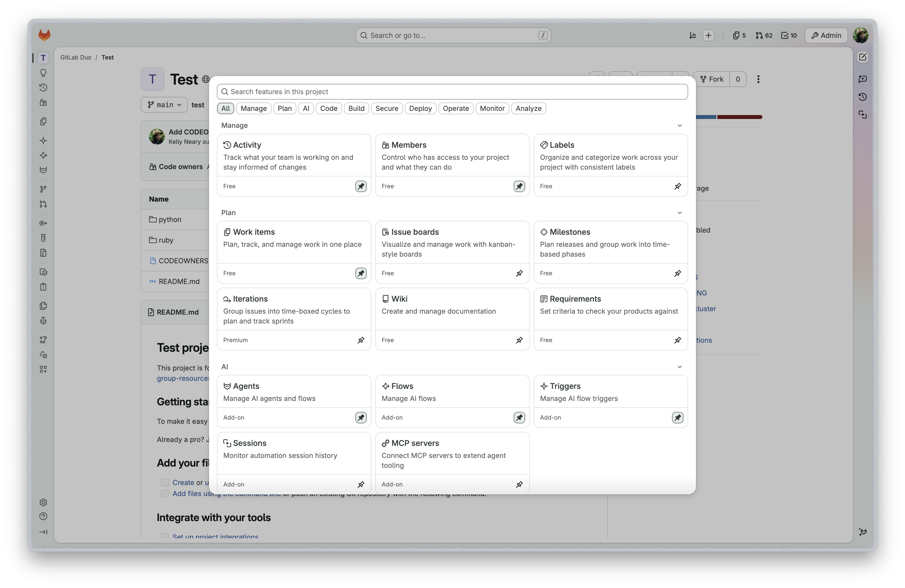
Task: Open the apps grid icon in left sidebar
Action: (x=43, y=369)
